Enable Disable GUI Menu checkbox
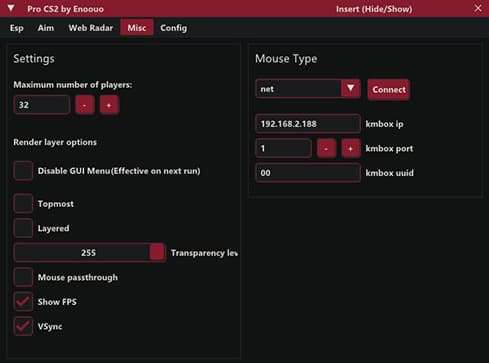The width and height of the screenshot is (489, 363). tap(23, 171)
